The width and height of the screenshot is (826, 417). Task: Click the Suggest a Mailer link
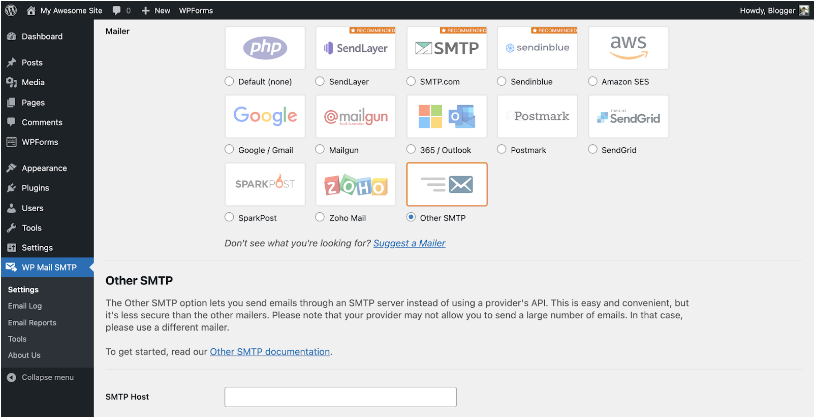click(x=409, y=243)
